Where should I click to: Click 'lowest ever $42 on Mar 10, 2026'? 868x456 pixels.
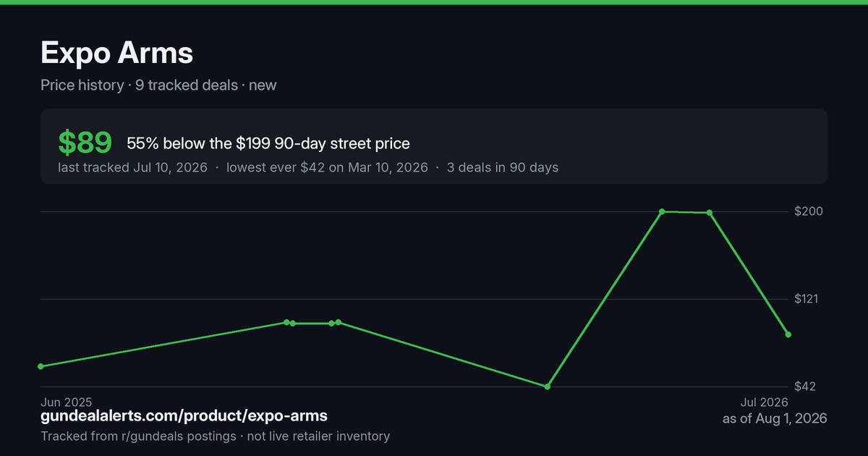[327, 167]
